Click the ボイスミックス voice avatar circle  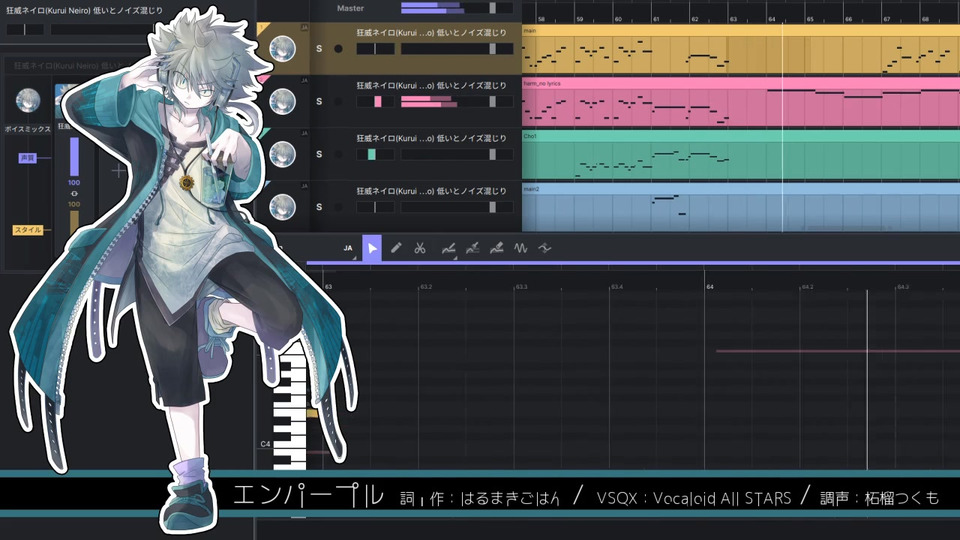(28, 100)
